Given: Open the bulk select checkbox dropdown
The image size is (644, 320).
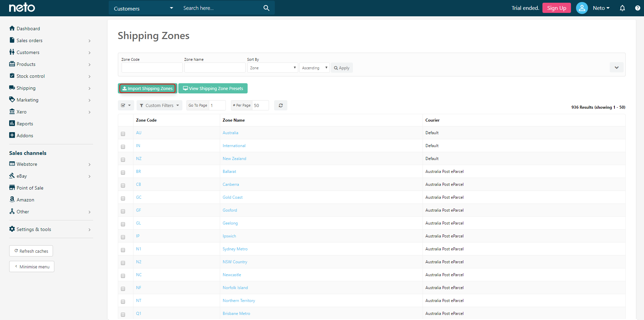Looking at the screenshot, I should pyautogui.click(x=126, y=105).
